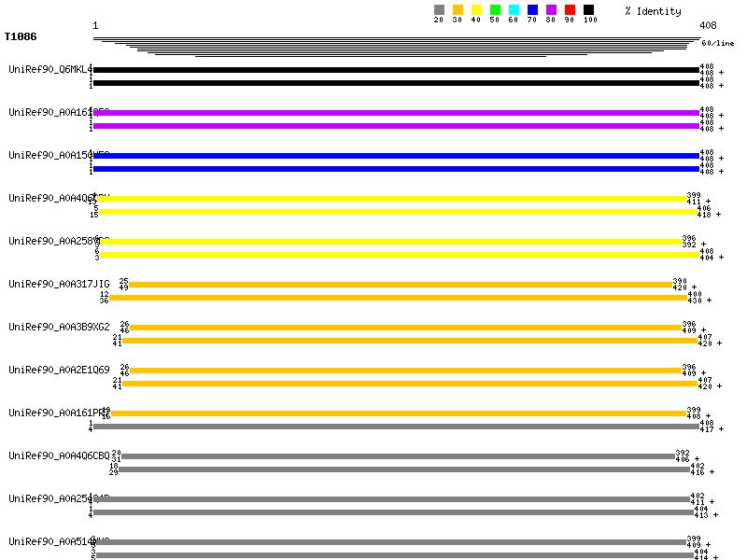
Task: Click the gray 20% identity swatch
Action: pyautogui.click(x=439, y=10)
